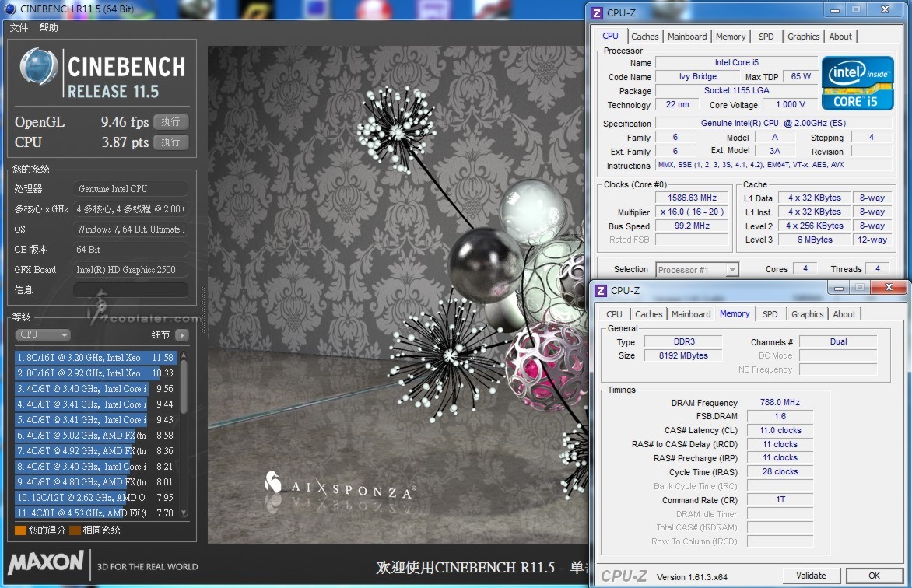Click the 11.0 clocks CAS latency value
The width and height of the screenshot is (912, 588).
780,430
